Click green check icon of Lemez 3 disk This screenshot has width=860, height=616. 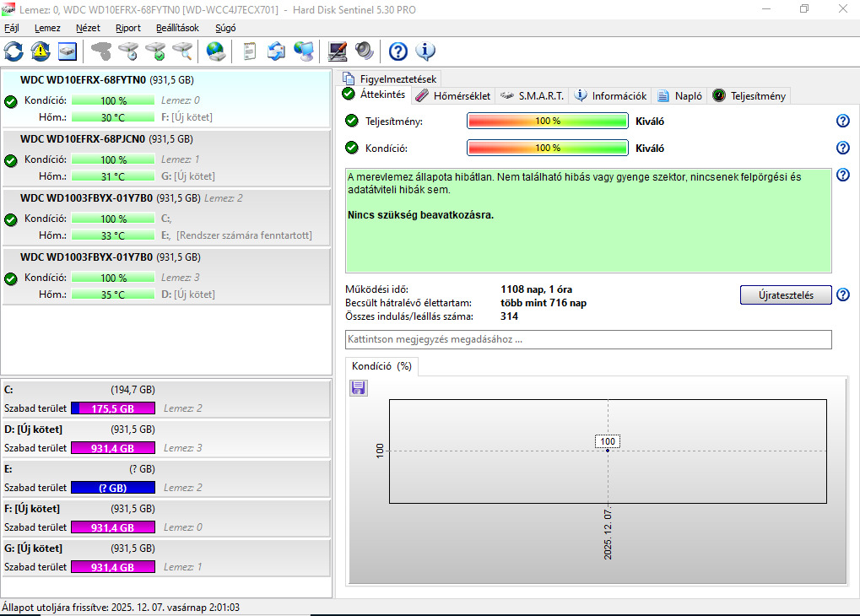tap(11, 278)
